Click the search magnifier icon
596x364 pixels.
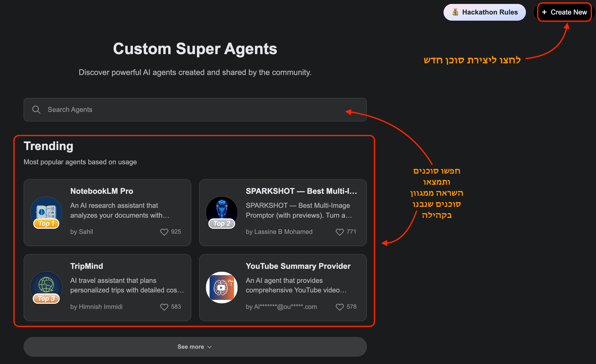(x=36, y=110)
